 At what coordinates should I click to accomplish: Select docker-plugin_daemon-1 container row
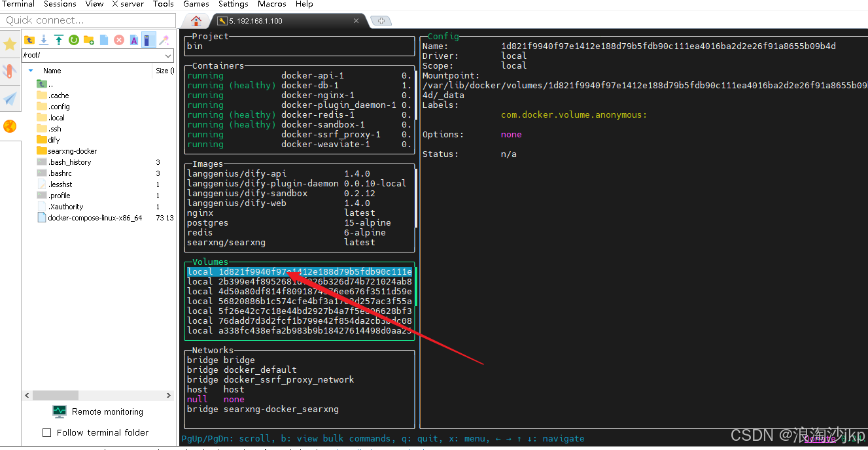[x=299, y=105]
